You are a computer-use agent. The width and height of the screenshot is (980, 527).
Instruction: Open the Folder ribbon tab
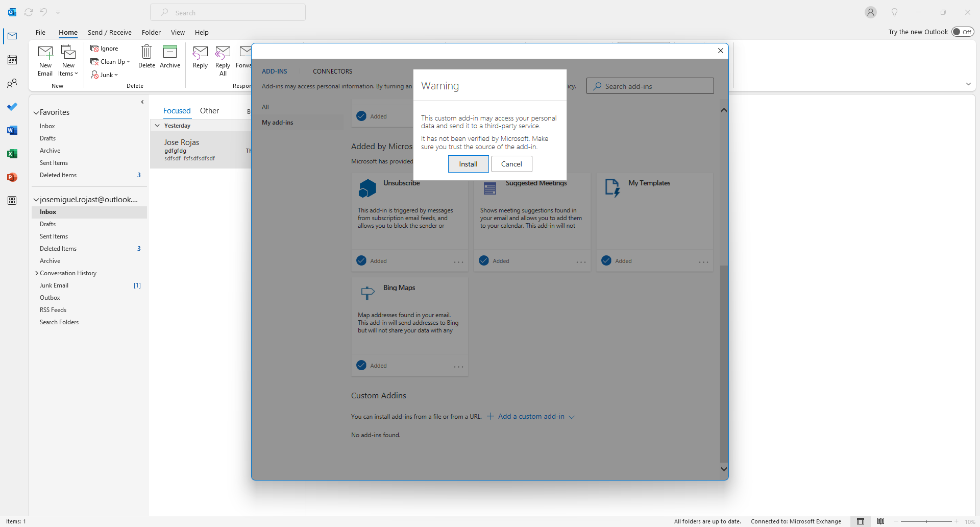pos(151,32)
